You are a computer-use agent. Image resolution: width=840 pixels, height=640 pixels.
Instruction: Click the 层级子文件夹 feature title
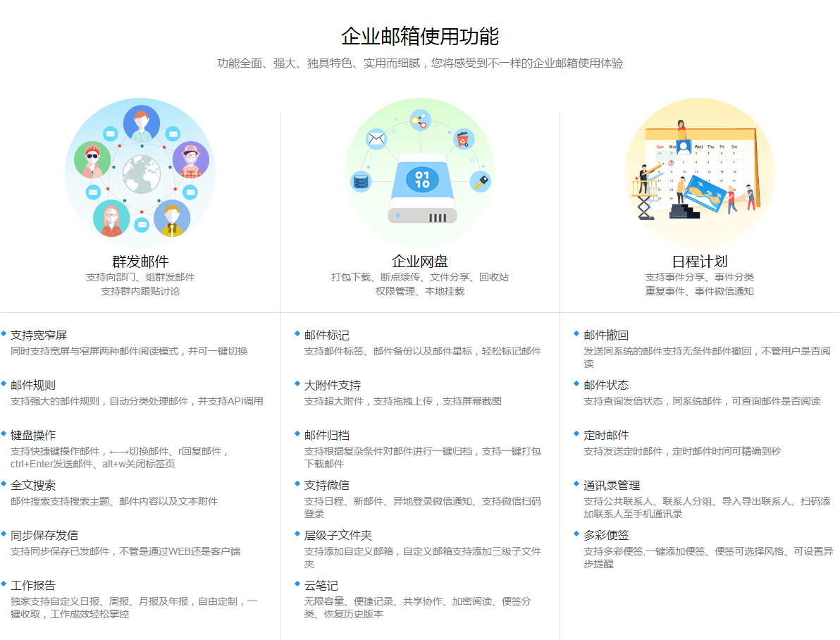point(338,535)
